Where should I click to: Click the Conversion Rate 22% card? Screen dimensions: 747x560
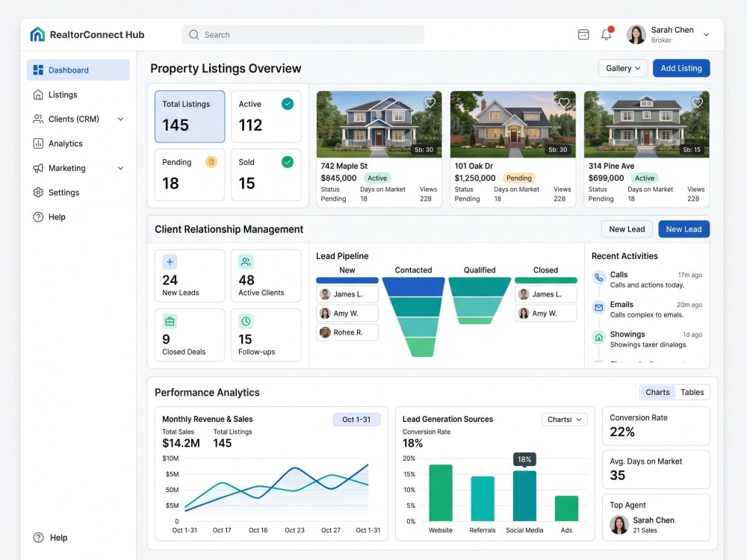click(x=656, y=426)
